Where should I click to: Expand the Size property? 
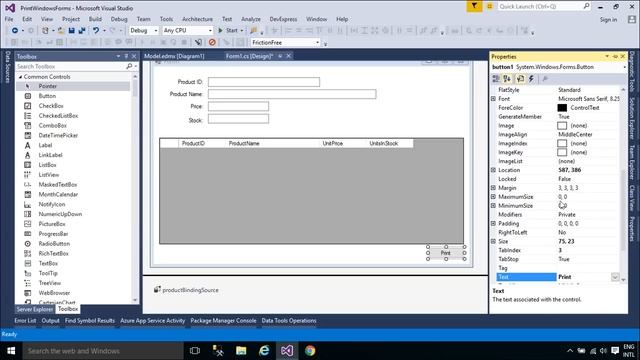coord(493,241)
